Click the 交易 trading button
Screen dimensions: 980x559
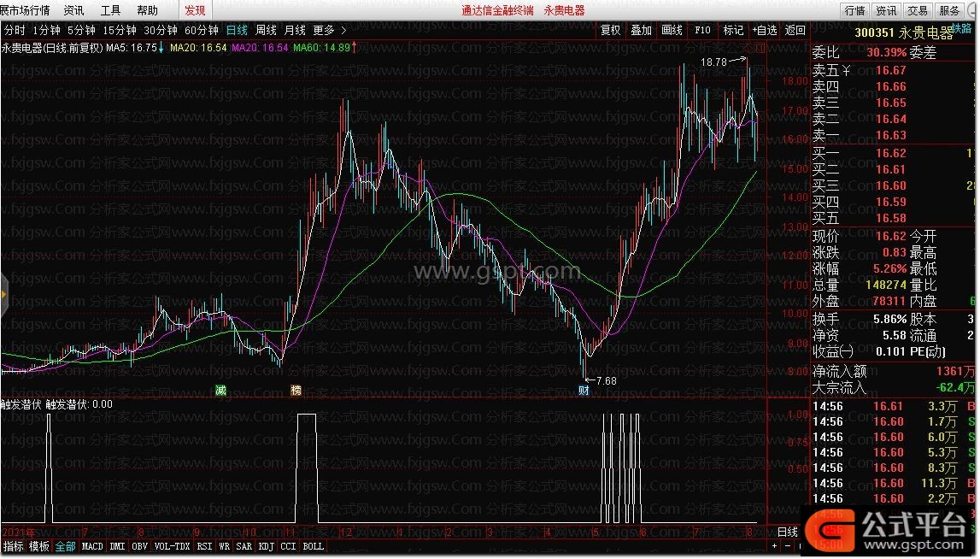pos(918,10)
